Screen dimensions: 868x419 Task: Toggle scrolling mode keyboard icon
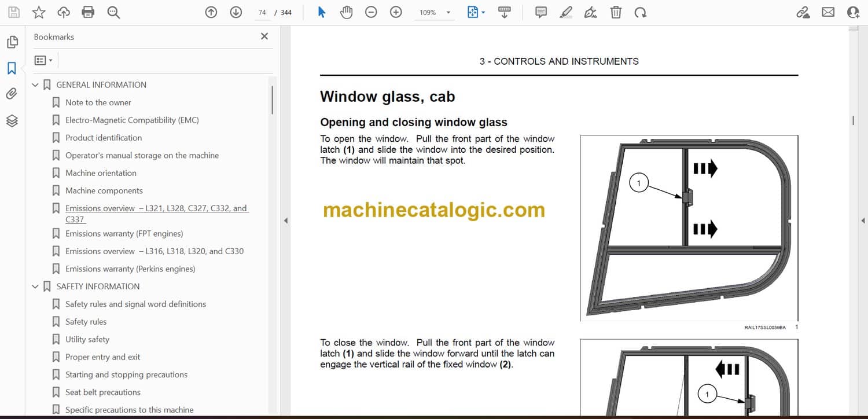coord(504,12)
